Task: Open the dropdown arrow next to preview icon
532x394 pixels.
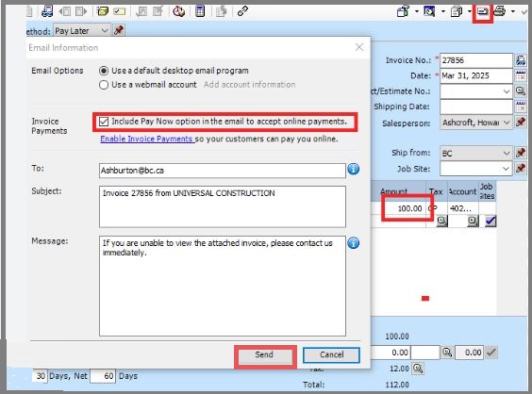Action: (442, 11)
